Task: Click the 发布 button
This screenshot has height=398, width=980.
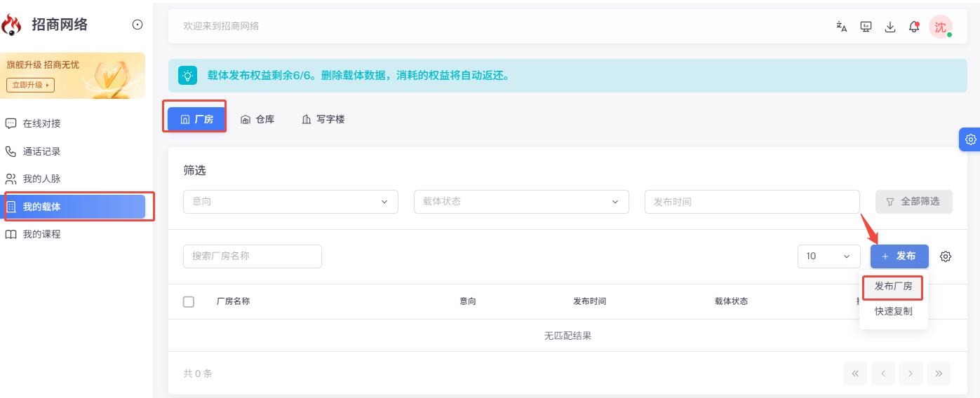Action: pyautogui.click(x=899, y=256)
